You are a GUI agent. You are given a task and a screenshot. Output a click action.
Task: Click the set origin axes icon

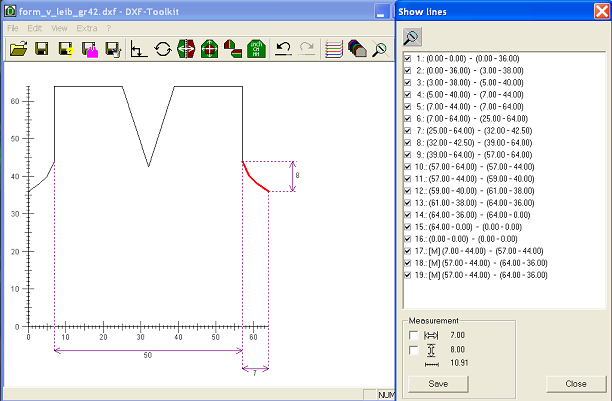[x=139, y=48]
